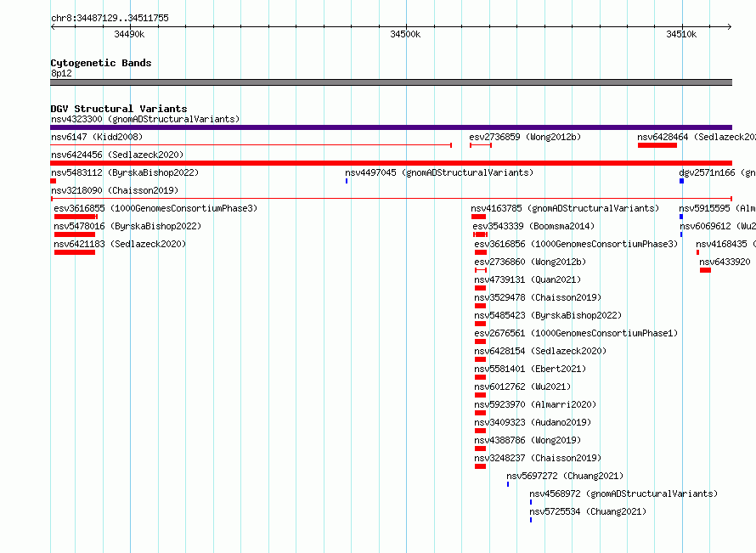Open variant nsv4168435
Screen dimensions: 756x553
click(x=725, y=244)
